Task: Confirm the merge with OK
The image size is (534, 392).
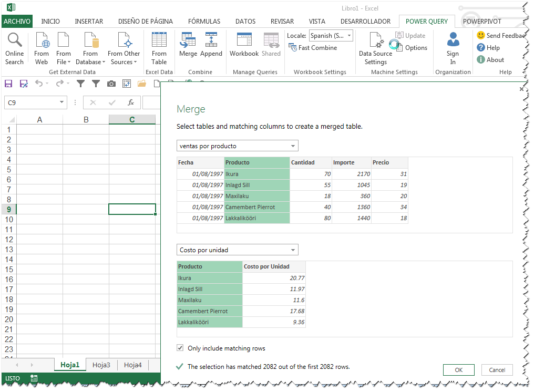Action: [458, 369]
